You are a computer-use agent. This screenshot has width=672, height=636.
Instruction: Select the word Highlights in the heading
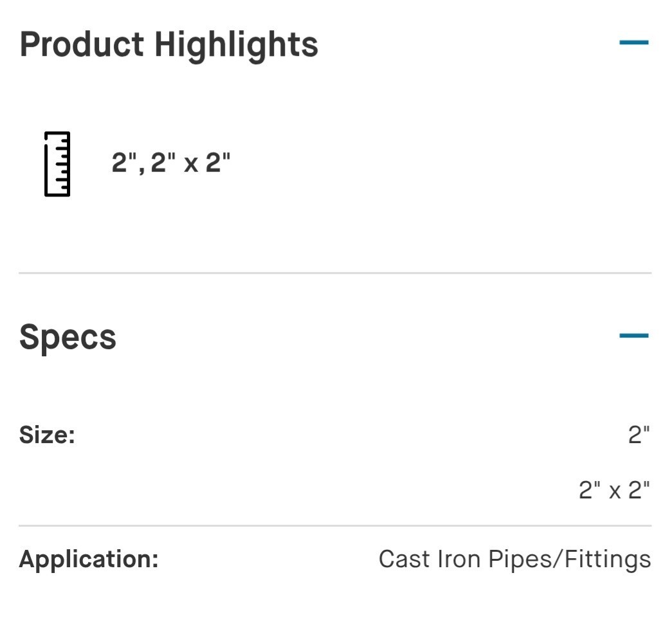pyautogui.click(x=236, y=46)
